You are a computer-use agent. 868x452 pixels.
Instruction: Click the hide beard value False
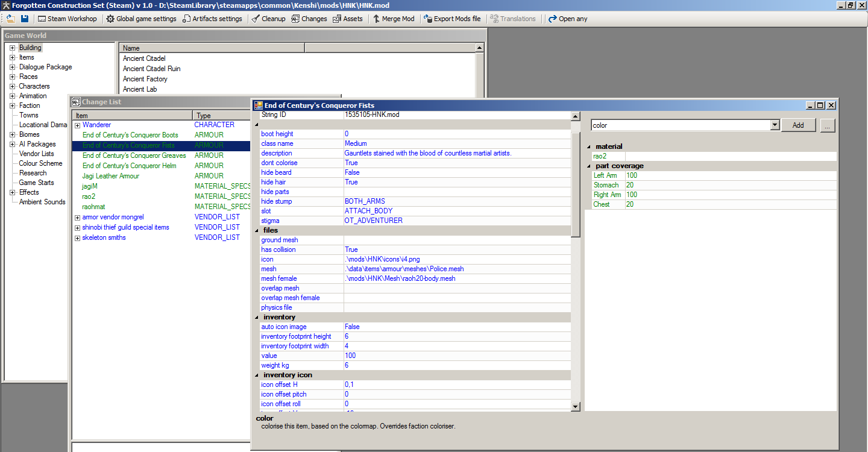coord(457,172)
